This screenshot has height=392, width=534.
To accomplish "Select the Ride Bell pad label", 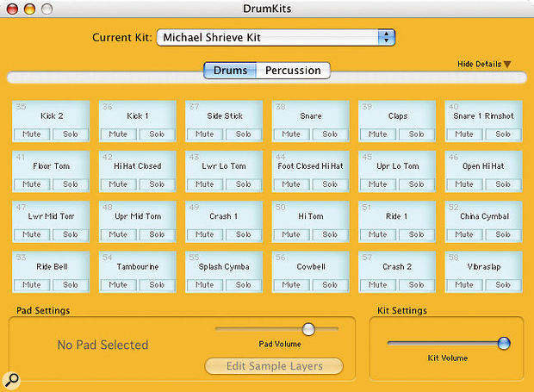I will (x=52, y=267).
